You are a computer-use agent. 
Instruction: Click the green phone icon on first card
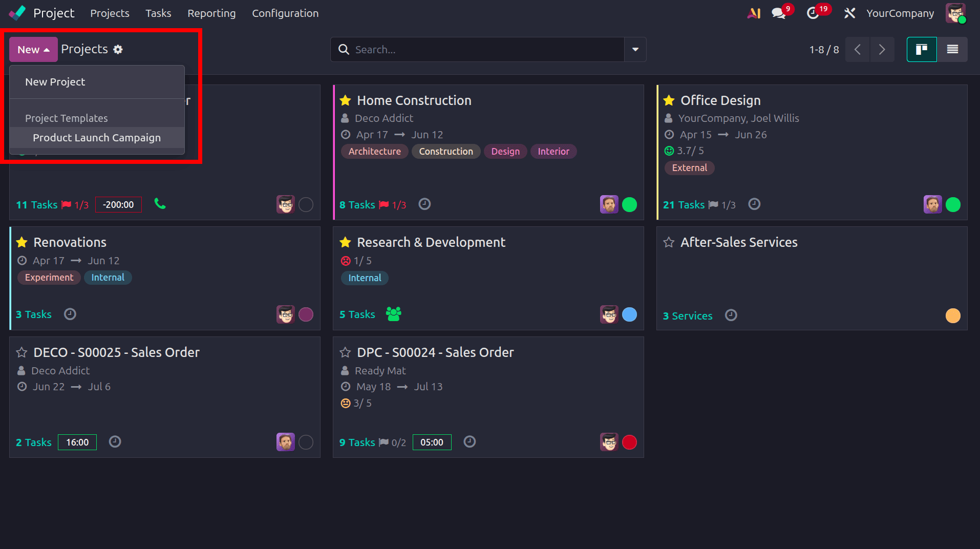click(160, 204)
